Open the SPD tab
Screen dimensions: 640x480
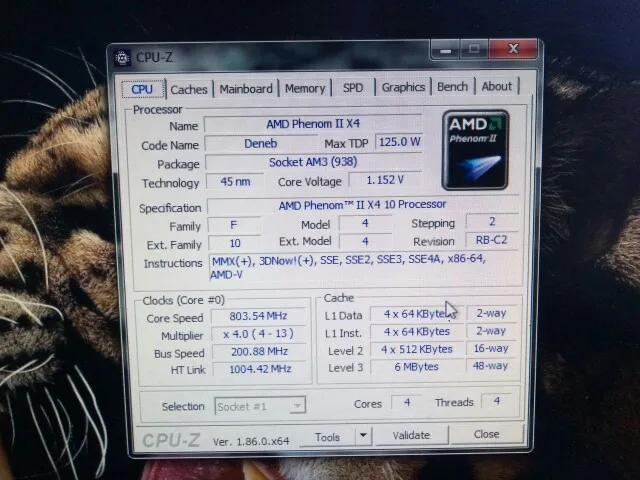[353, 88]
